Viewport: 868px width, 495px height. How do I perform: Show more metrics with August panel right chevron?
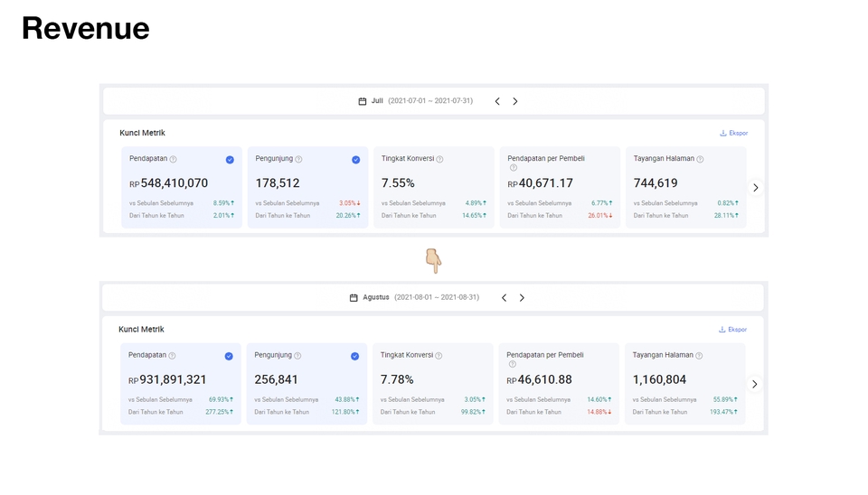click(x=754, y=384)
